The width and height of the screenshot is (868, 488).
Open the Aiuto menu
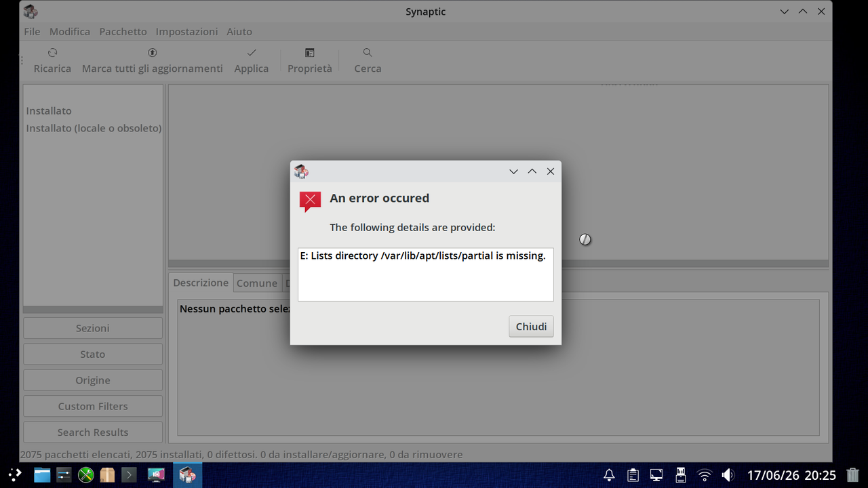pos(239,31)
